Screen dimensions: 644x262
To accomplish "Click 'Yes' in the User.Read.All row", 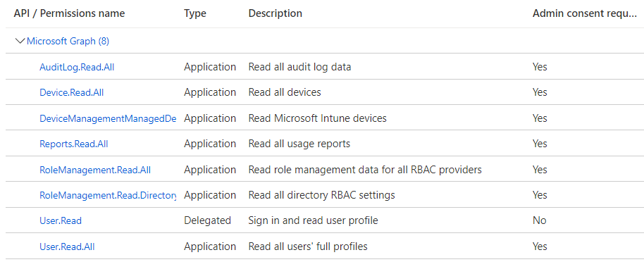I will pyautogui.click(x=540, y=247).
